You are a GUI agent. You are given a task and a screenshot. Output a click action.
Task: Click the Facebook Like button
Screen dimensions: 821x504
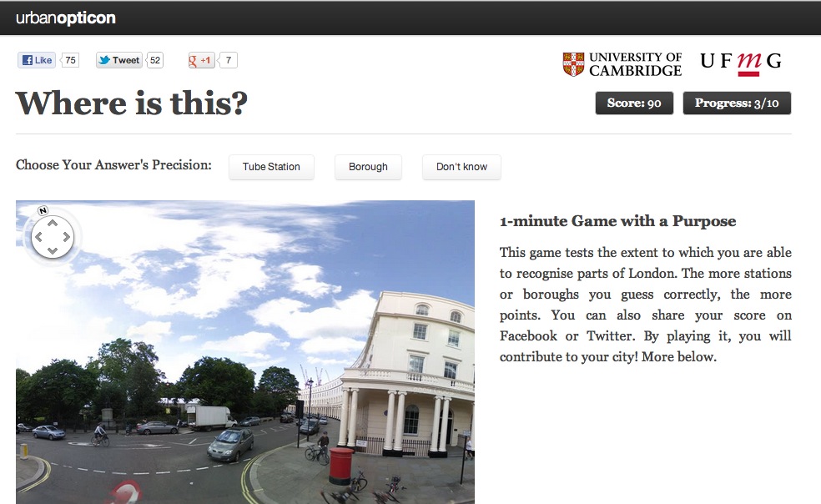(x=37, y=60)
